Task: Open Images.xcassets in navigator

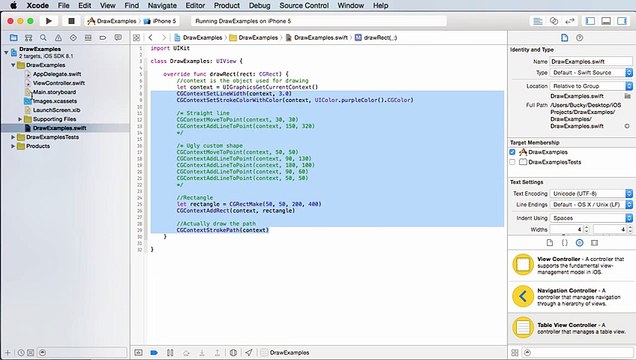Action: [x=55, y=101]
